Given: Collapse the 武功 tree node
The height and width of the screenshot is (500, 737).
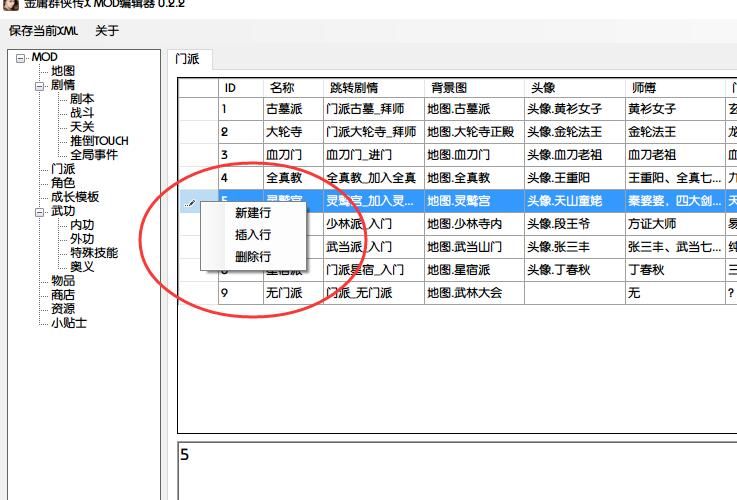Looking at the screenshot, I should coord(40,212).
